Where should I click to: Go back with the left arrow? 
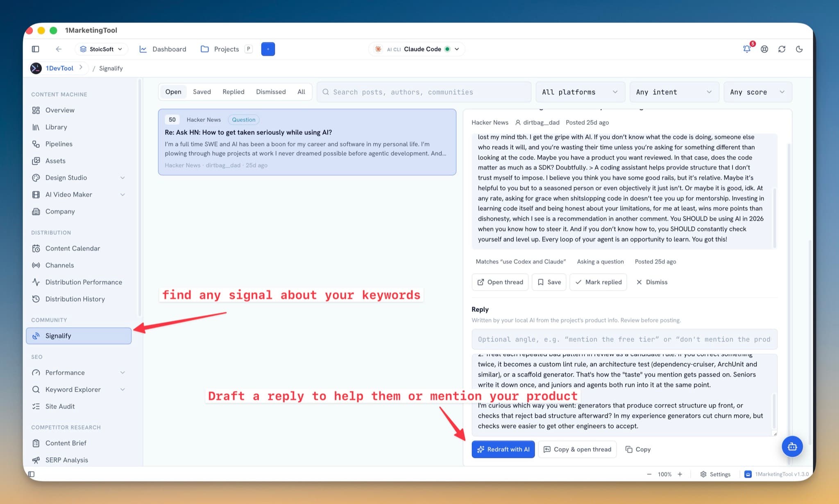59,49
